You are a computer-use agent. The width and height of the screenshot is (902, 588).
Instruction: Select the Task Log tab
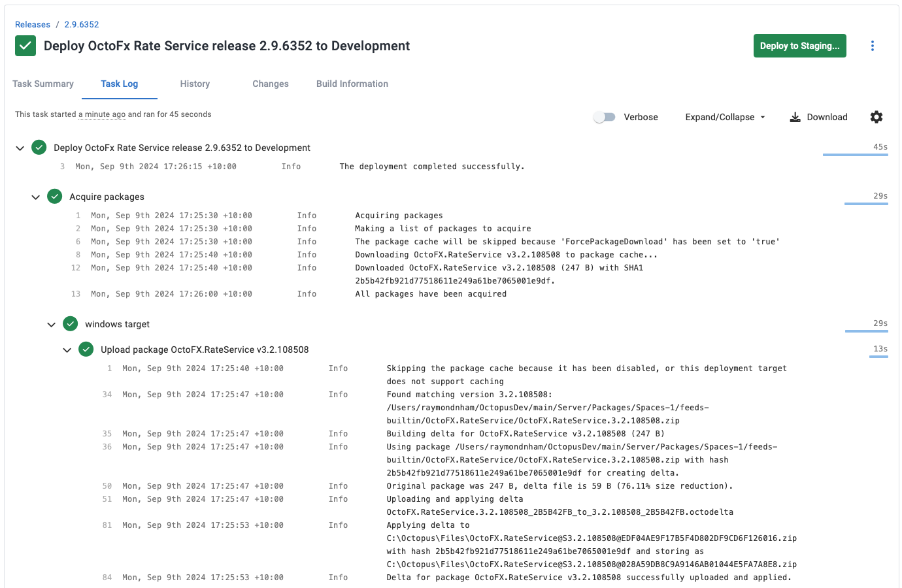click(x=120, y=84)
